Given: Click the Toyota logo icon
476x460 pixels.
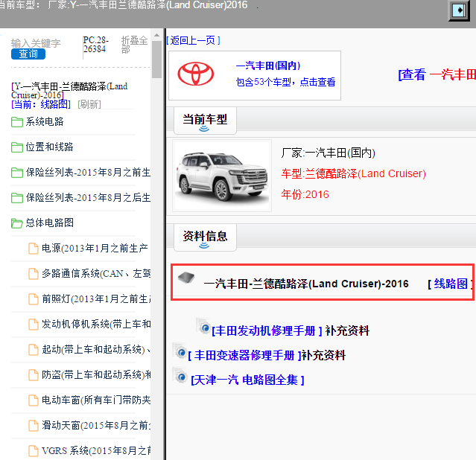Looking at the screenshot, I should pyautogui.click(x=195, y=74).
